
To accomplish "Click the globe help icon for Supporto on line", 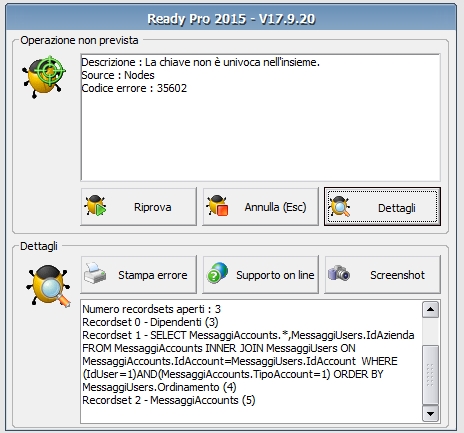I will coord(217,273).
